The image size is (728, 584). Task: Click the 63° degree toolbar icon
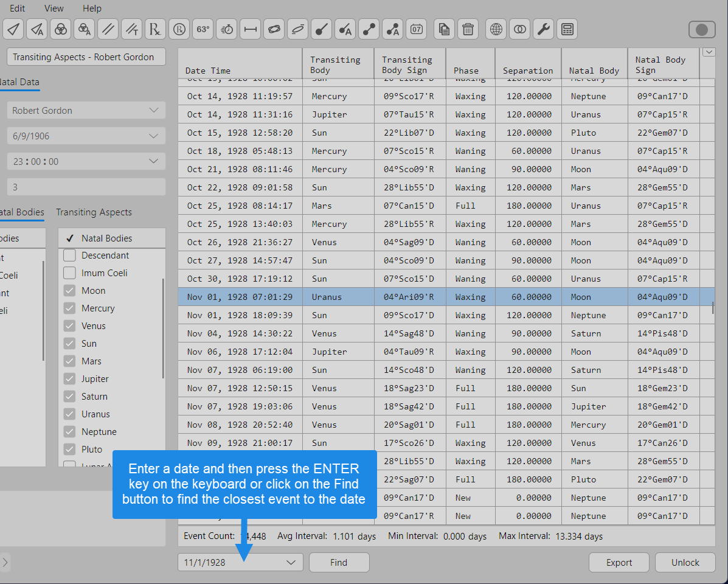tap(203, 29)
